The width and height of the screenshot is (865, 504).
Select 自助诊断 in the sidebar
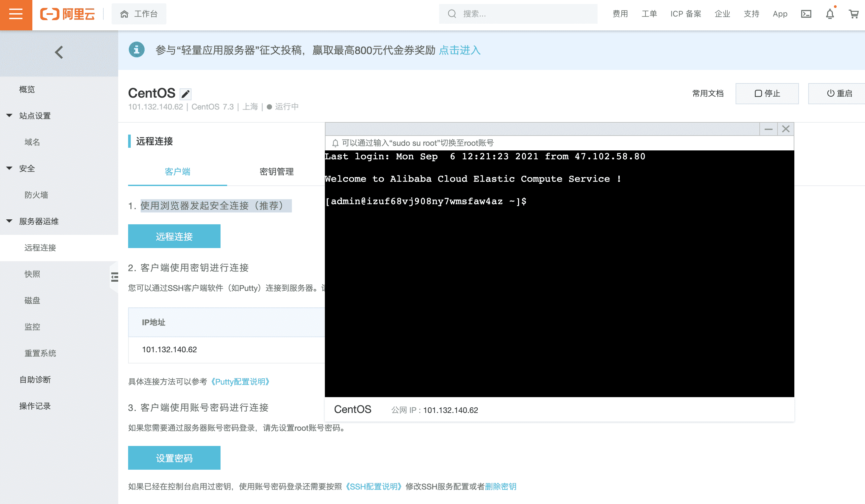(x=35, y=380)
